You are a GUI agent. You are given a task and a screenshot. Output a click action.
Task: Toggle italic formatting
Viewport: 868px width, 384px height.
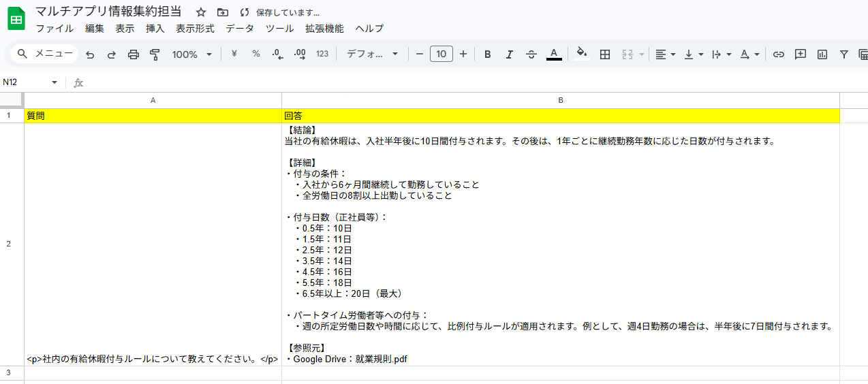[x=510, y=54]
